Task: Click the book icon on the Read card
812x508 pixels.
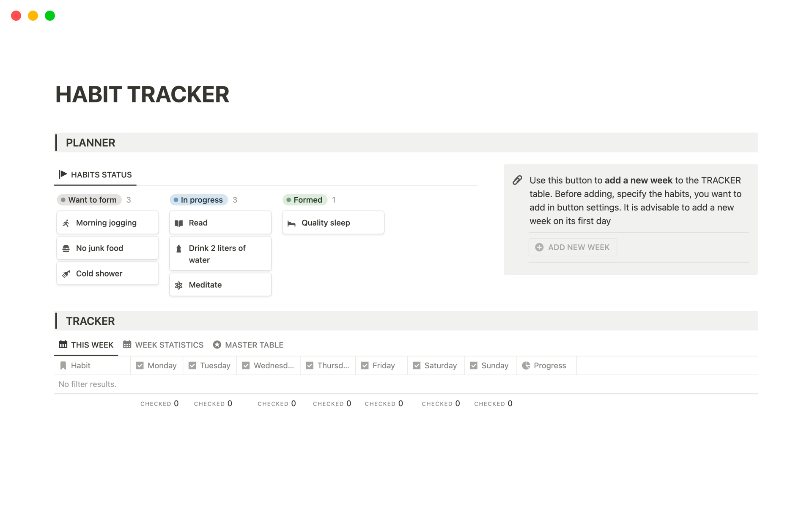Action: pos(179,222)
